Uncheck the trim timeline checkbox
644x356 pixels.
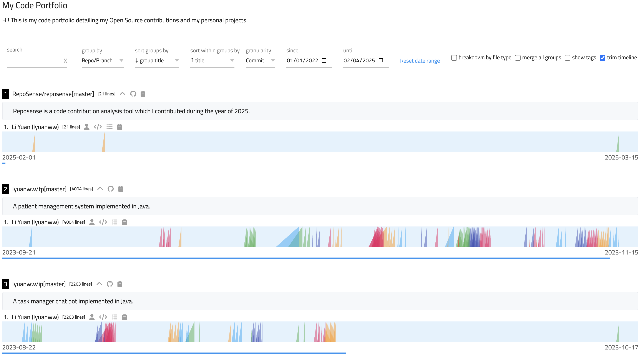pos(603,58)
